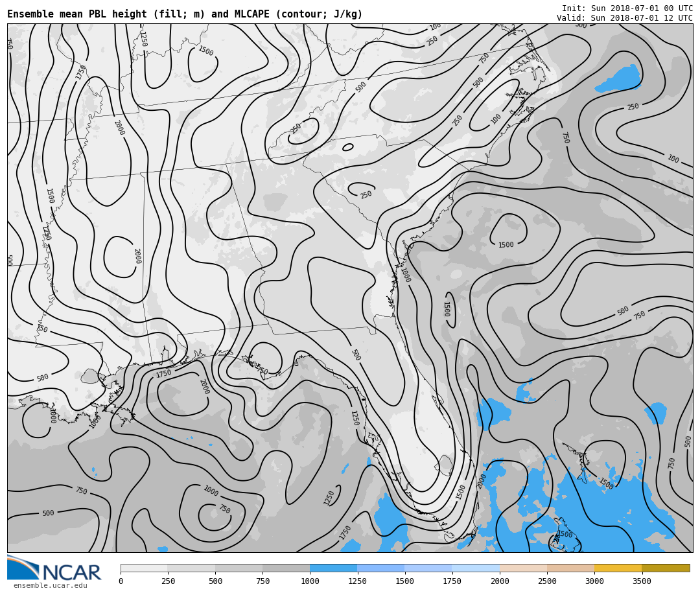700x593 pixels.
Task: Click the NCAR swoosh logo icon
Action: tap(22, 567)
